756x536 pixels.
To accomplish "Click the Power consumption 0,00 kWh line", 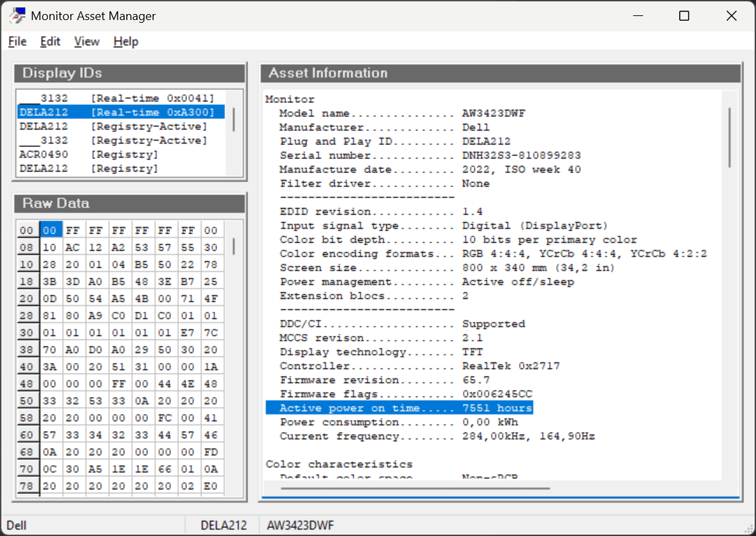I will (399, 422).
